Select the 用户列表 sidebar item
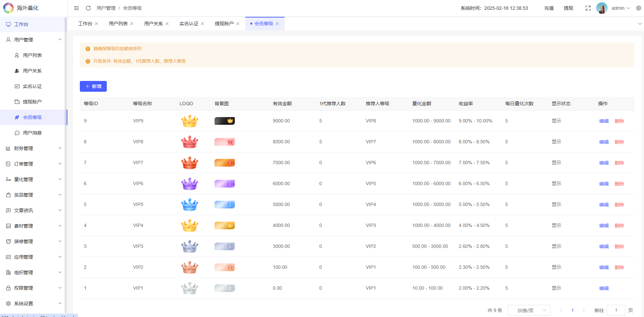This screenshot has height=317, width=644. (x=32, y=55)
